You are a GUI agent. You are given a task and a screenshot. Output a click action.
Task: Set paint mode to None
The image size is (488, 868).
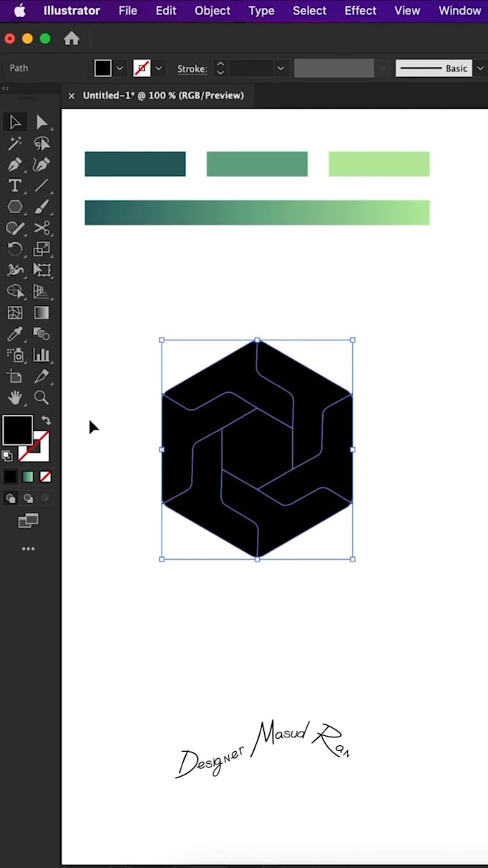pyautogui.click(x=45, y=477)
